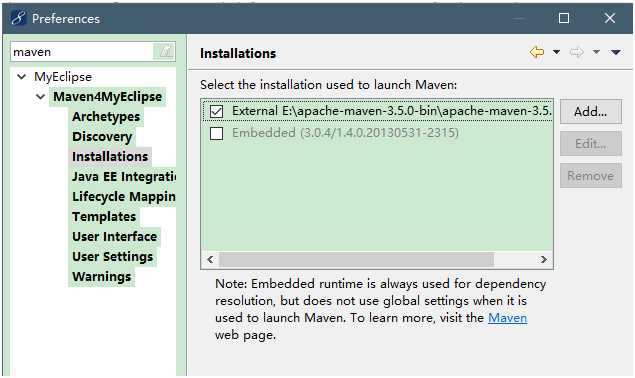
Task: Close the Preferences dialog
Action: click(610, 18)
